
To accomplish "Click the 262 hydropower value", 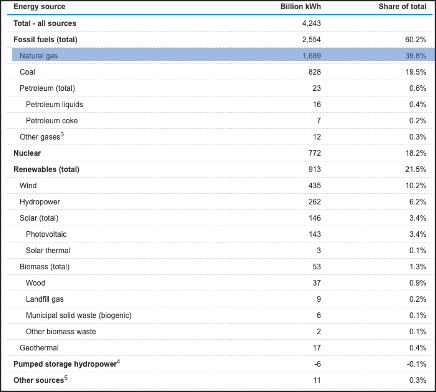I will pos(315,202).
